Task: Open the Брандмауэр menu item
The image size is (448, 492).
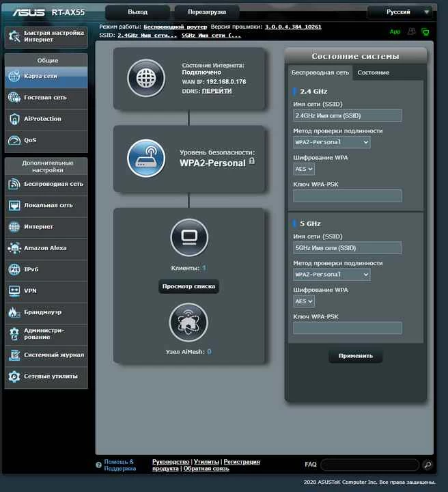Action: click(x=46, y=312)
